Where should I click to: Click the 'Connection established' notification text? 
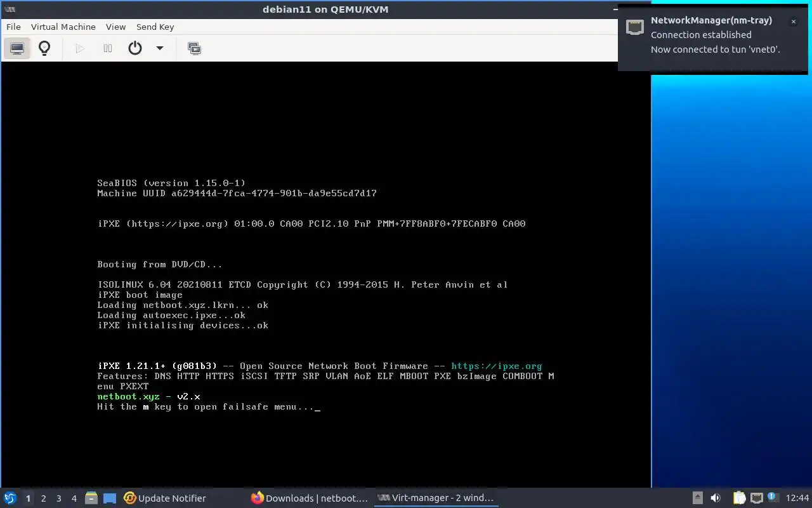point(701,35)
